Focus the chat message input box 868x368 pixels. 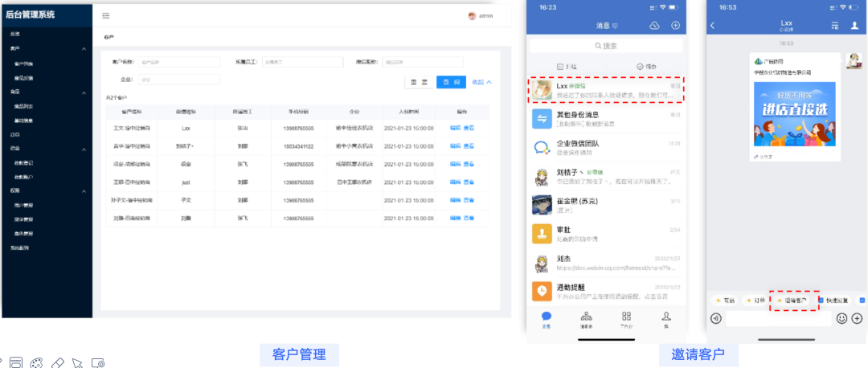pyautogui.click(x=778, y=318)
